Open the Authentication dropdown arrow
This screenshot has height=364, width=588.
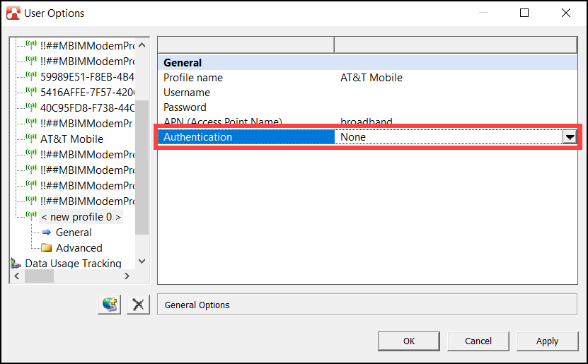[x=570, y=137]
